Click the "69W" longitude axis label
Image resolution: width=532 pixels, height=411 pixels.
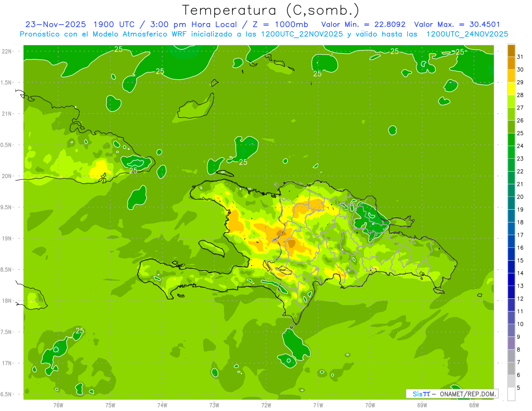[422, 405]
